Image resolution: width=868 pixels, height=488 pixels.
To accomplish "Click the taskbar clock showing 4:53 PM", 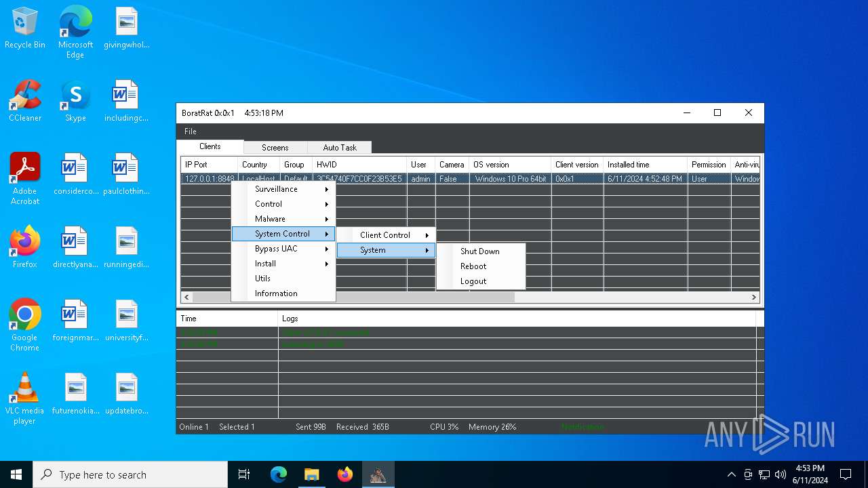I will (810, 474).
